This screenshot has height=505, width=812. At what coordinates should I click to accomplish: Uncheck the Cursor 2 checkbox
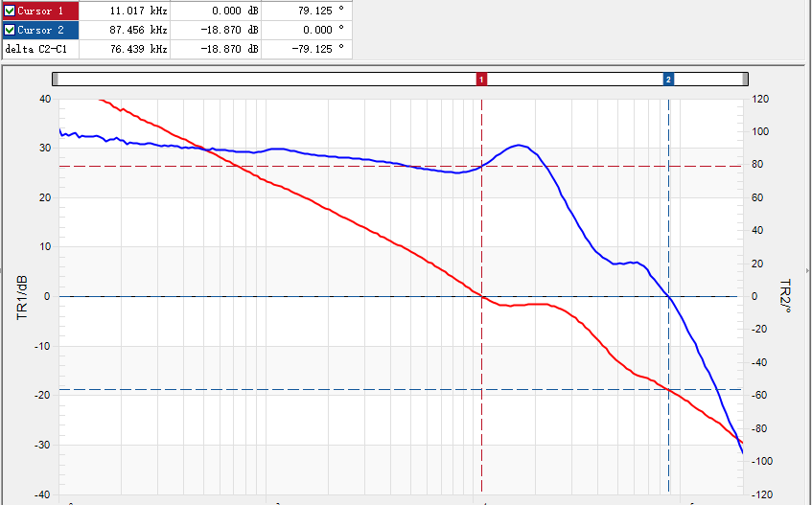[11, 31]
